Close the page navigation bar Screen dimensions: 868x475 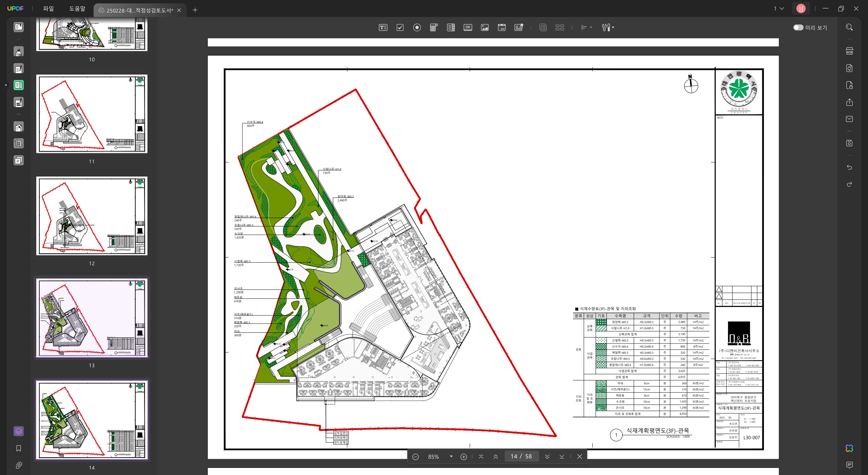(579, 457)
